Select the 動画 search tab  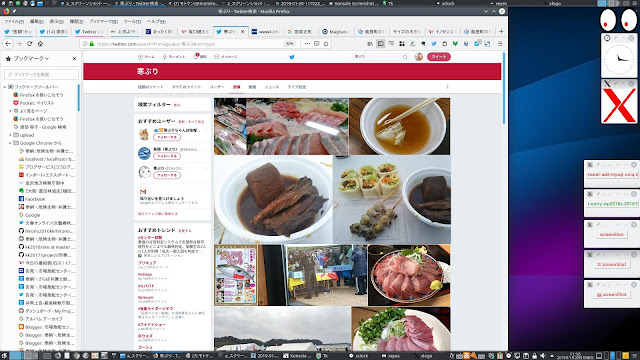click(252, 87)
